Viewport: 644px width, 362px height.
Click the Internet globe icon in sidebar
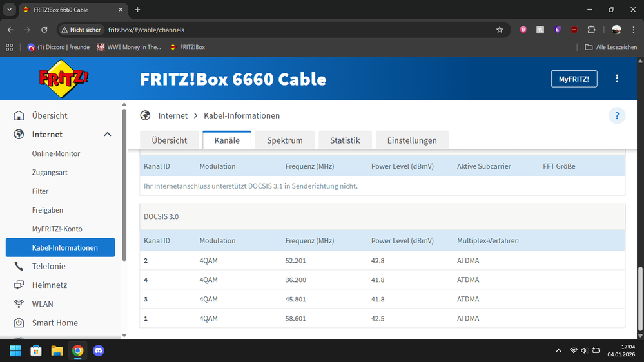pos(19,134)
